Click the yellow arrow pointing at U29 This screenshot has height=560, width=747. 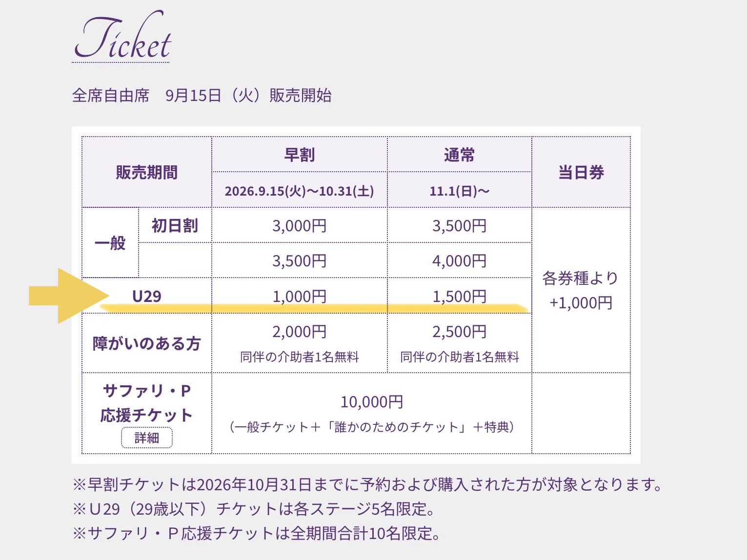(x=68, y=296)
